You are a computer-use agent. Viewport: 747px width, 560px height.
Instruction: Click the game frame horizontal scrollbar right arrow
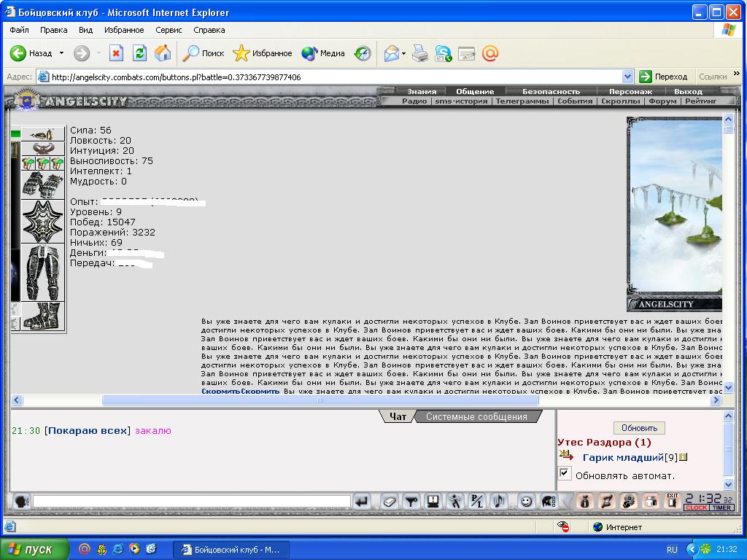[x=716, y=400]
